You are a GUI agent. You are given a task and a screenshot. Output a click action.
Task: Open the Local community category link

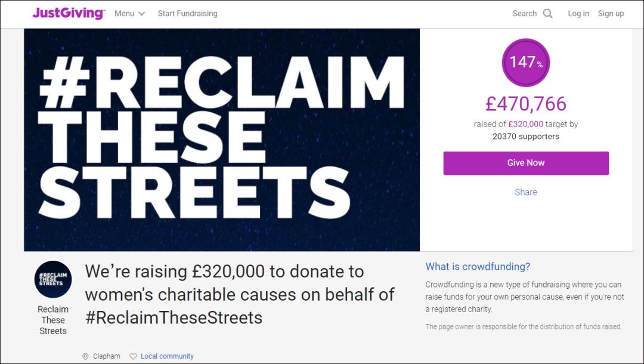point(167,356)
